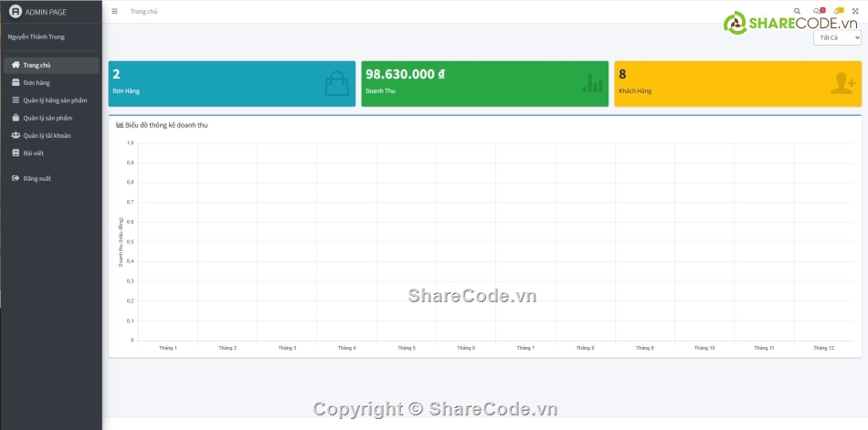The width and height of the screenshot is (868, 430).
Task: Click the Tháng 8 axis label
Action: pyautogui.click(x=585, y=348)
